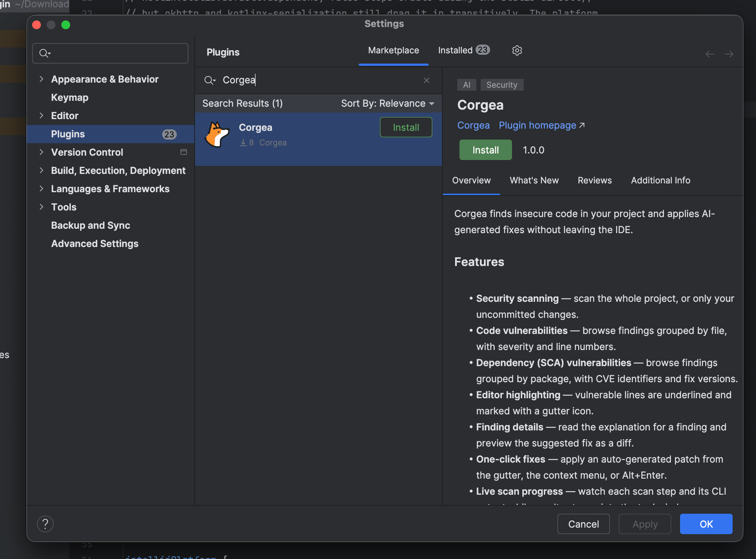The width and height of the screenshot is (756, 559).
Task: Install Corgea from the search result row
Action: click(406, 127)
